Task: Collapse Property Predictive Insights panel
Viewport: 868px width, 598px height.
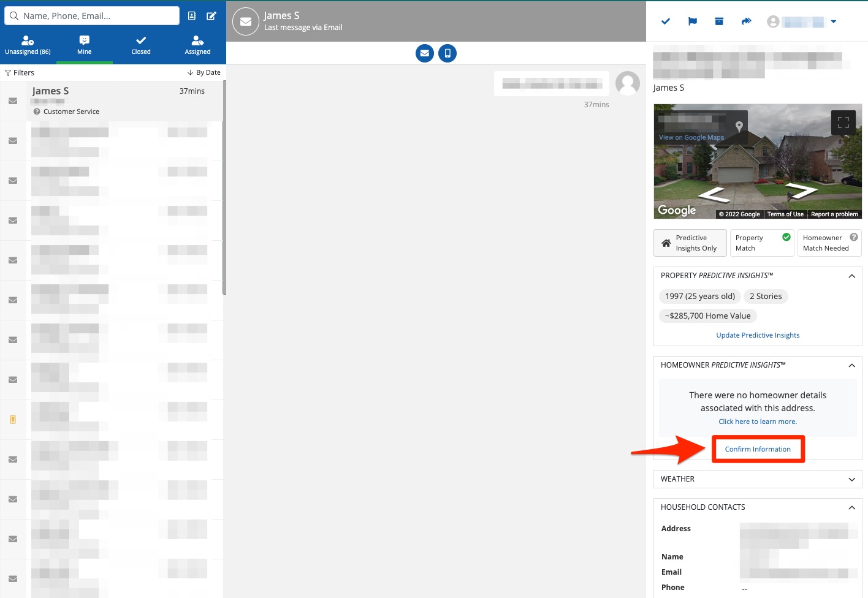Action: 851,276
